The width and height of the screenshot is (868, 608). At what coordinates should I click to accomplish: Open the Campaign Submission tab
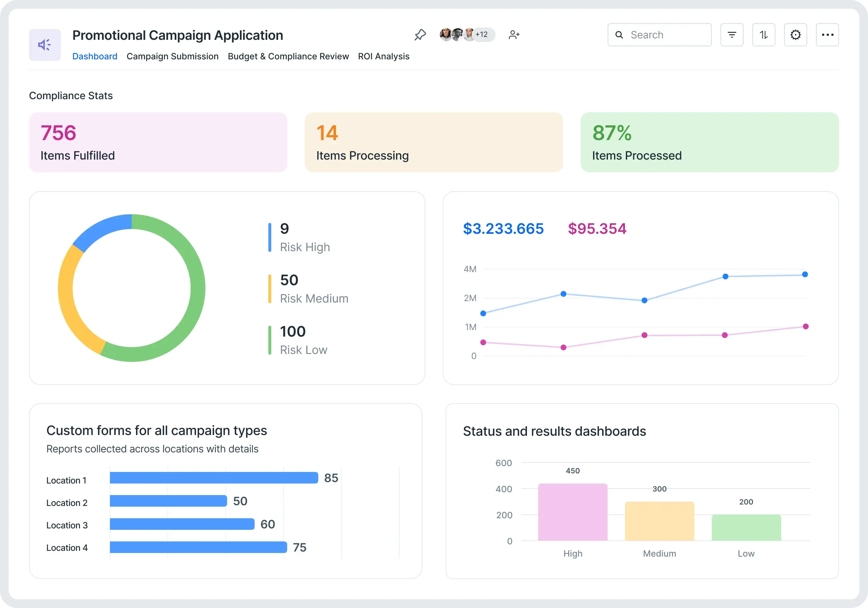173,56
